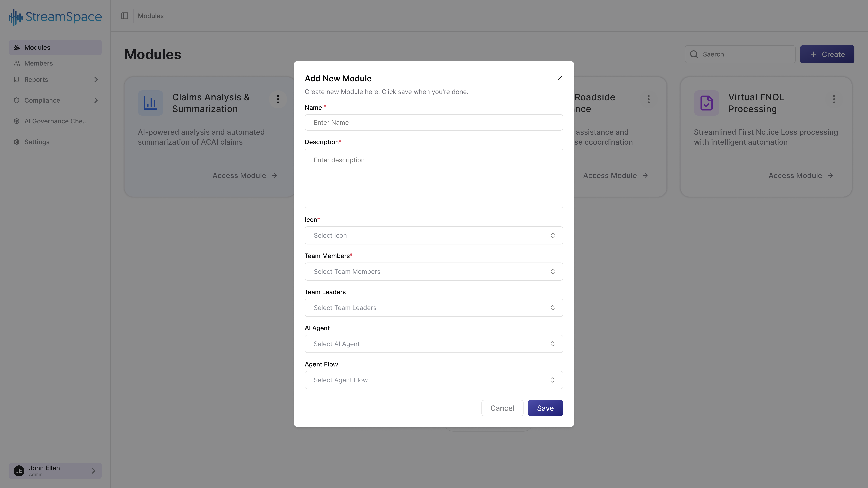Focus the Enter Name field
This screenshot has width=868, height=488.
(434, 123)
